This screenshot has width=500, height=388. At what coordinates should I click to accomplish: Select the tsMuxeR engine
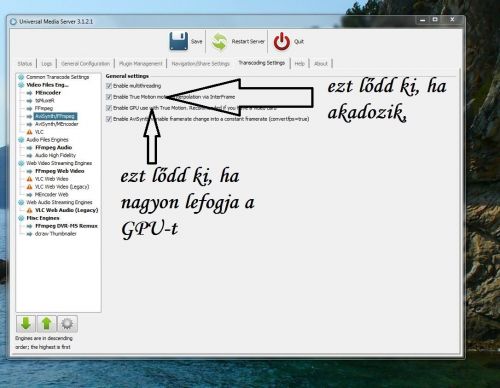click(x=45, y=101)
